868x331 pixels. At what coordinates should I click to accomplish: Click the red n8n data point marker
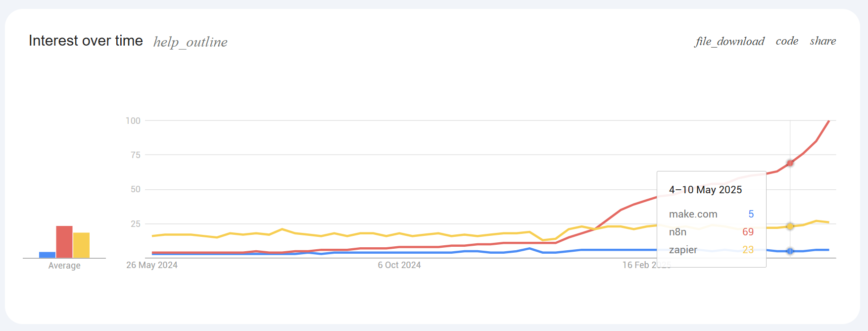pyautogui.click(x=790, y=162)
